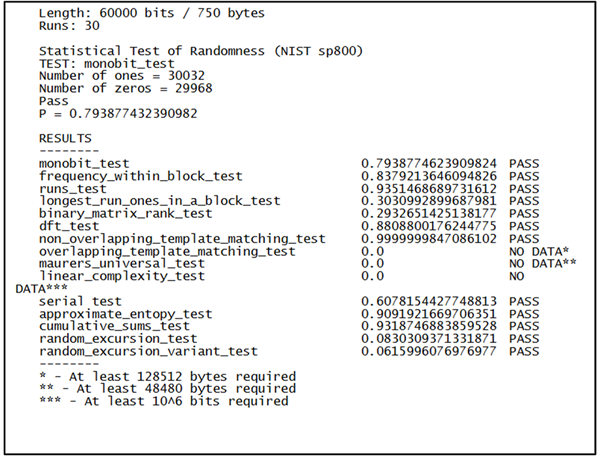Click PASS status in the dft_test row

[x=524, y=226]
